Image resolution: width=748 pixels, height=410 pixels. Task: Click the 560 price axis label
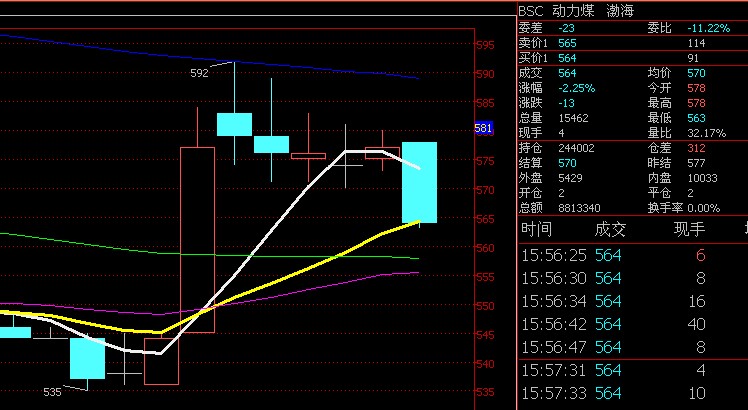click(x=486, y=248)
